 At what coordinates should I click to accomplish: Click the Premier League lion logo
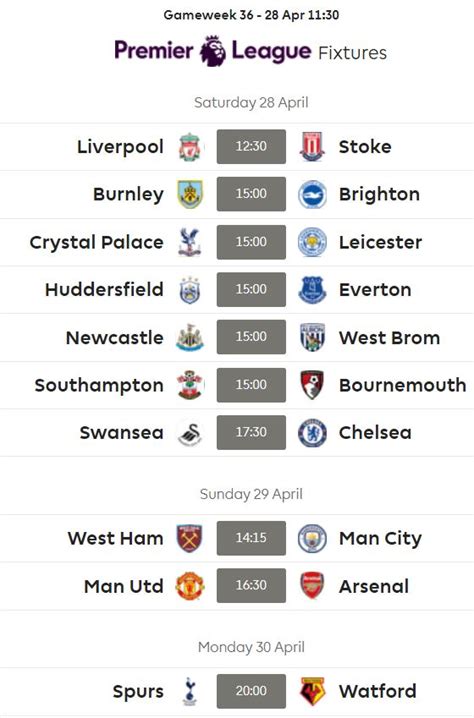pos(213,51)
